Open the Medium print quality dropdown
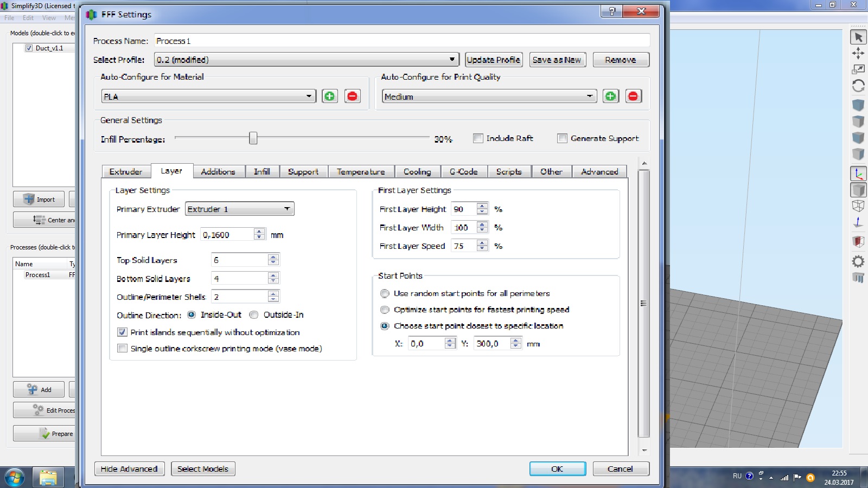 [489, 97]
